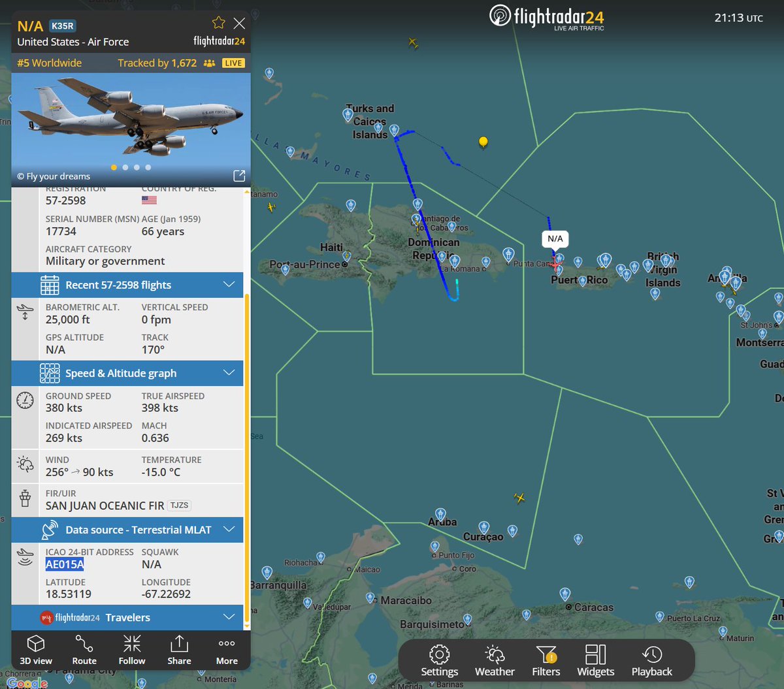Screen dimensions: 784x689
Task: Click the #5 Worldwide ranking
Action: tap(50, 63)
